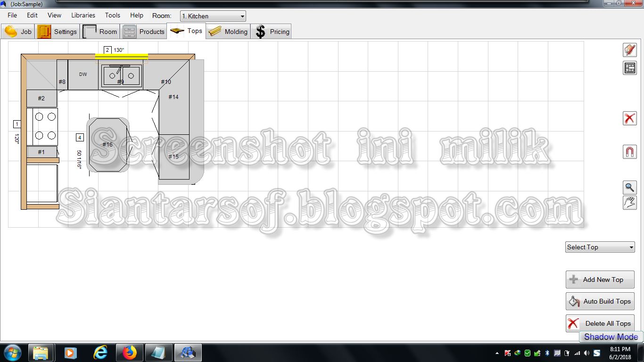This screenshot has height=362, width=644.
Task: Switch to the Molding tab
Action: pos(228,31)
